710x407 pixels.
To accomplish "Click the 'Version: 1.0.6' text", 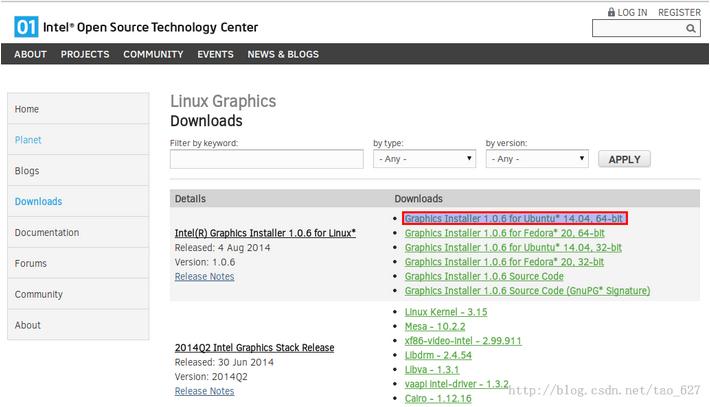I will point(205,262).
